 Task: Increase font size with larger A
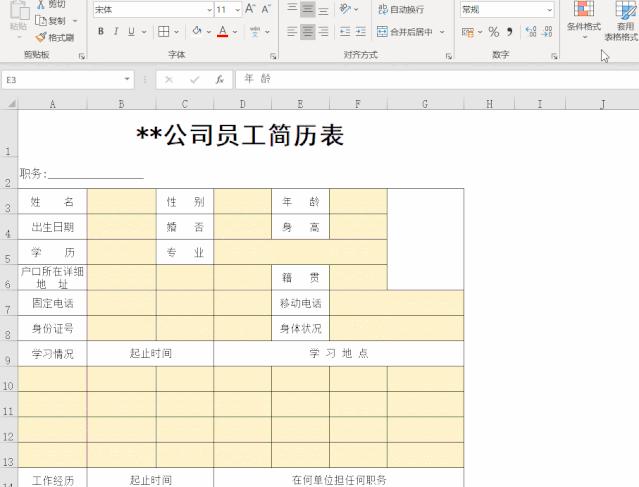click(250, 9)
